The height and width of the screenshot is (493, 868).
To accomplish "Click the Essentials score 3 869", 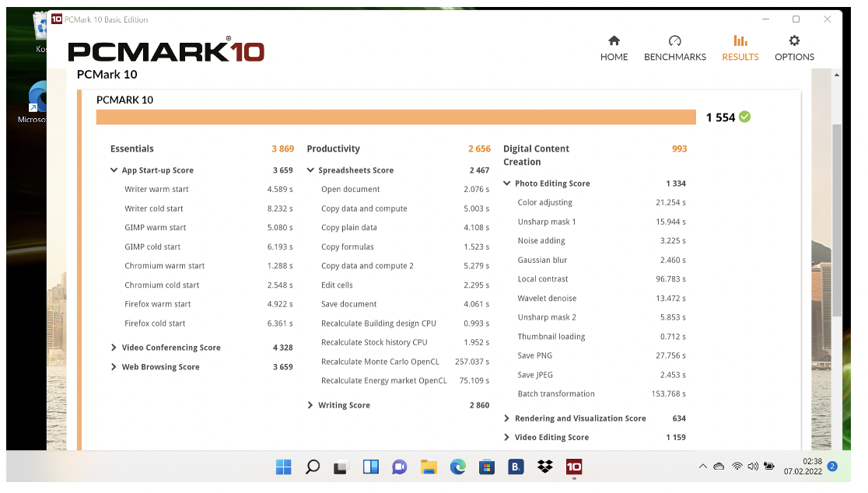I will coord(282,149).
